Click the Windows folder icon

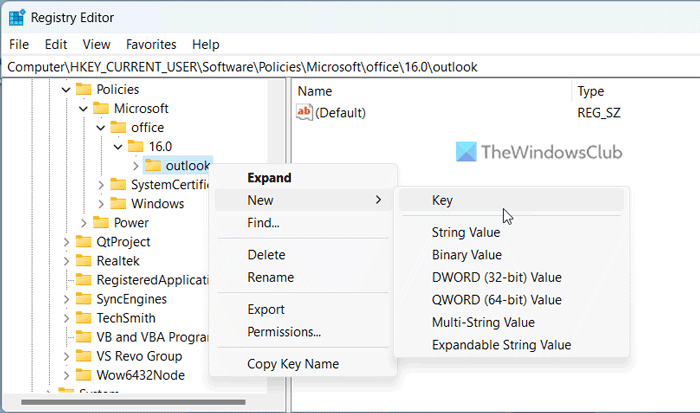(x=118, y=204)
